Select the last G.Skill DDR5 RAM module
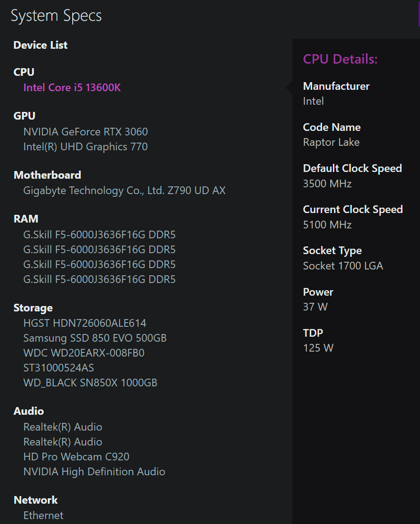The width and height of the screenshot is (420, 524). (x=99, y=279)
